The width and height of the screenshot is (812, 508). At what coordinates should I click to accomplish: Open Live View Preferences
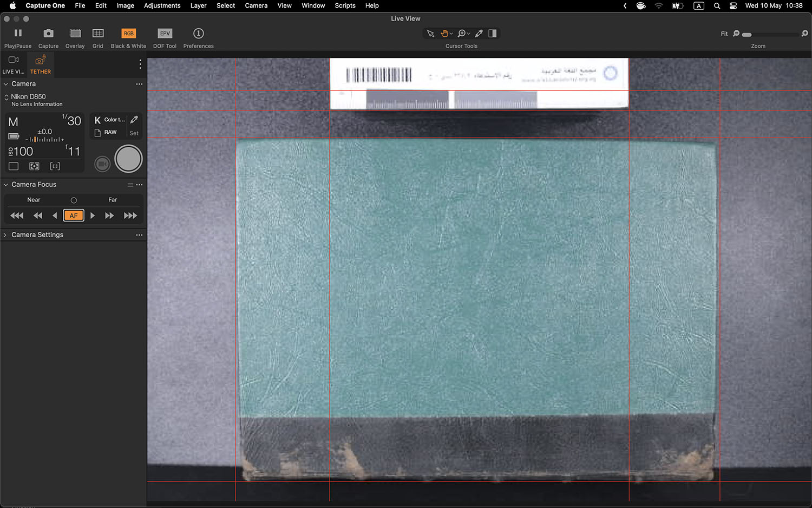click(x=199, y=33)
